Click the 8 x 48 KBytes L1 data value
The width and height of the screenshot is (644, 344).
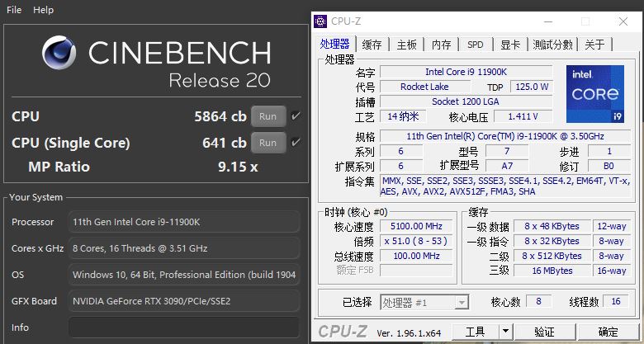552,226
